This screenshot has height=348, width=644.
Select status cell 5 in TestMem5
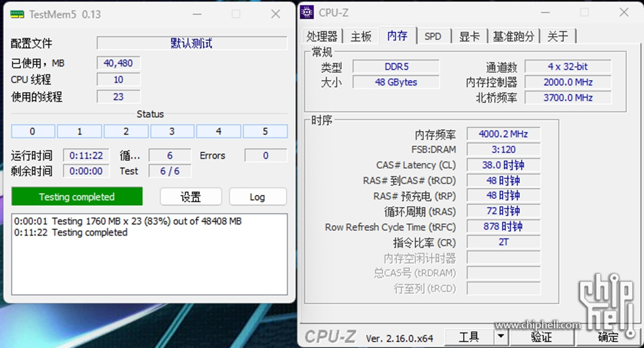click(x=265, y=131)
